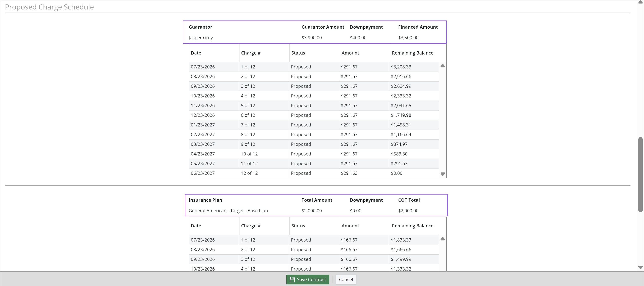Screen dimensions: 644x286
Task: Click the main page scrollbar thumb
Action: (x=640, y=174)
